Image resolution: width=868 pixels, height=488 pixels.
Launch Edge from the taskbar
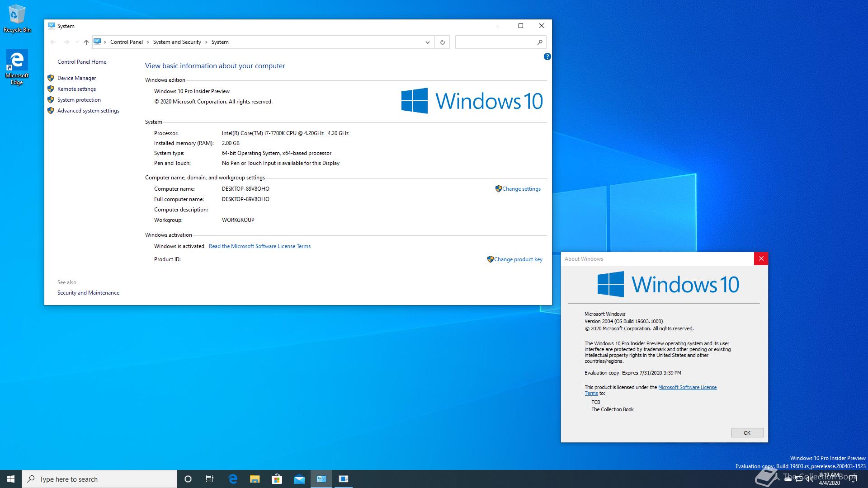point(233,479)
